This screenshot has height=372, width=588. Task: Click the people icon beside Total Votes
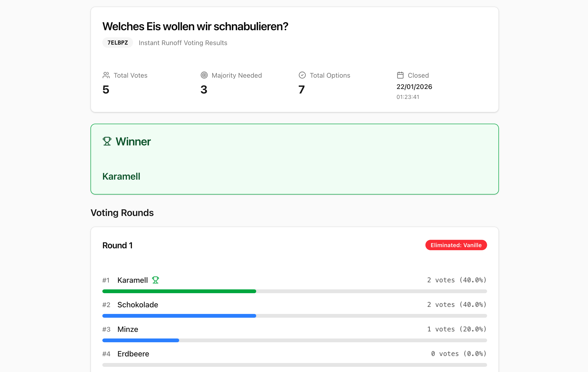click(106, 75)
